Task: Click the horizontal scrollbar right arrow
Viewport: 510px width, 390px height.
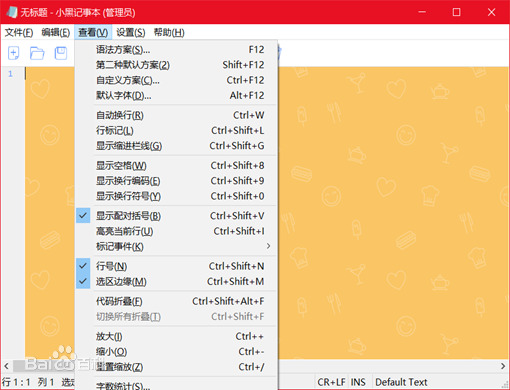Action: [503, 366]
